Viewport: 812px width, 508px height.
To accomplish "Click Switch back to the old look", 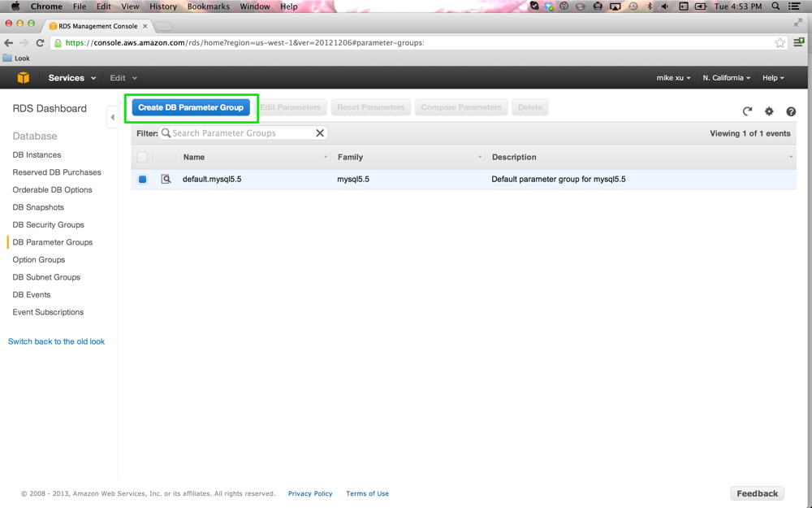I will tap(56, 341).
